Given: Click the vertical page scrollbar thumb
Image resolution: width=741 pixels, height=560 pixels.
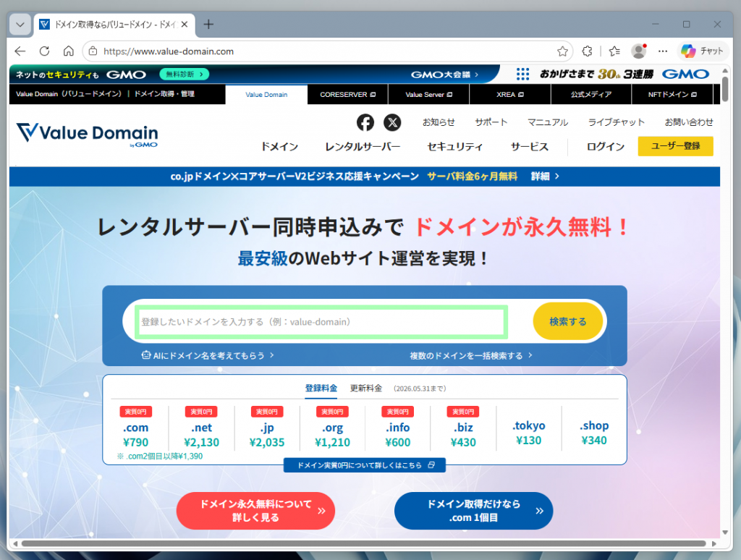Looking at the screenshot, I should tap(725, 88).
